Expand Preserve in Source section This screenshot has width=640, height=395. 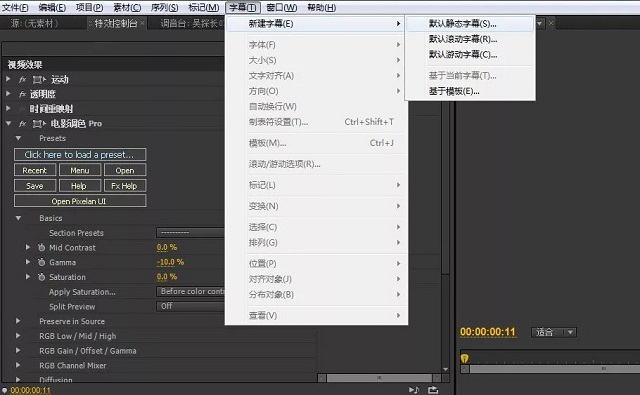(18, 321)
